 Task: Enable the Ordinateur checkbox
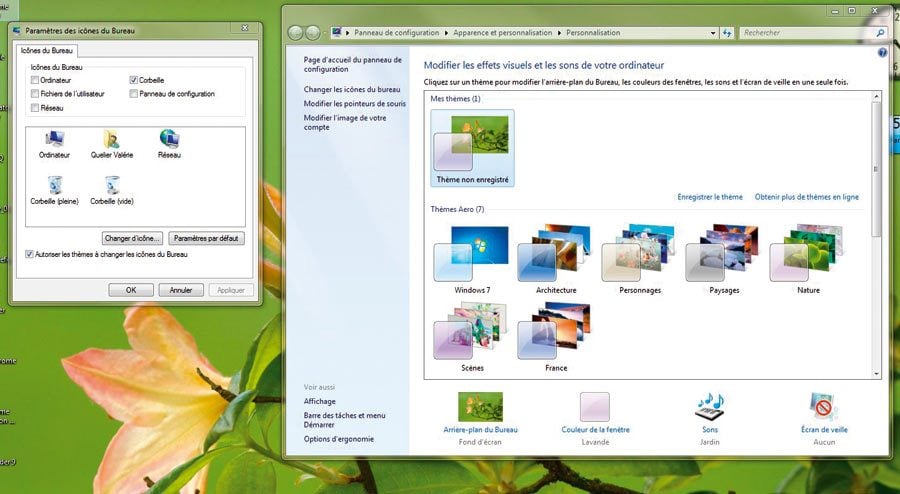pyautogui.click(x=35, y=80)
